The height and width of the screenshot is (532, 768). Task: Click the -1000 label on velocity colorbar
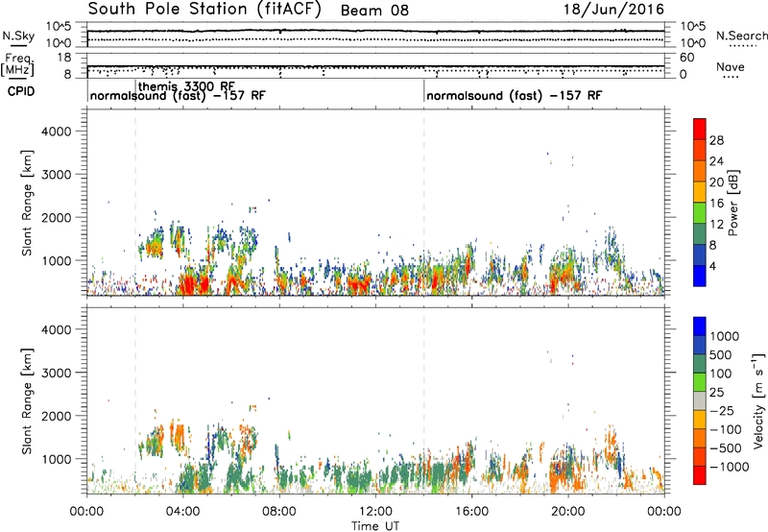[730, 467]
